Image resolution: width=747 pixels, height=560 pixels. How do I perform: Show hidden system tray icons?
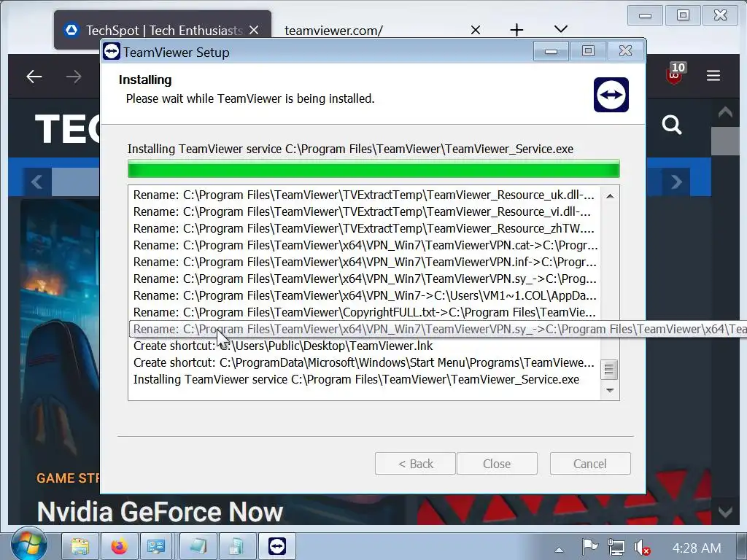point(559,549)
